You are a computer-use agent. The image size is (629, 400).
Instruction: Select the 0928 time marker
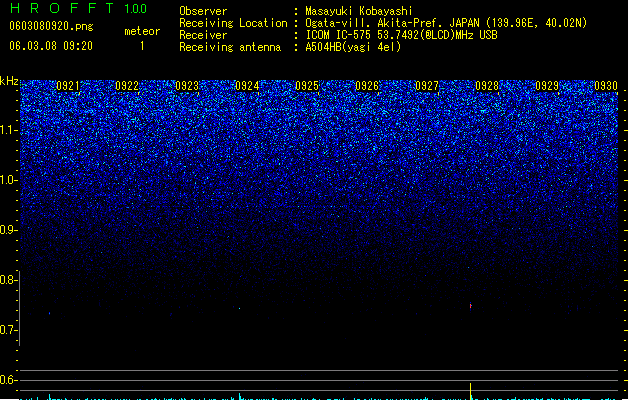[x=487, y=86]
